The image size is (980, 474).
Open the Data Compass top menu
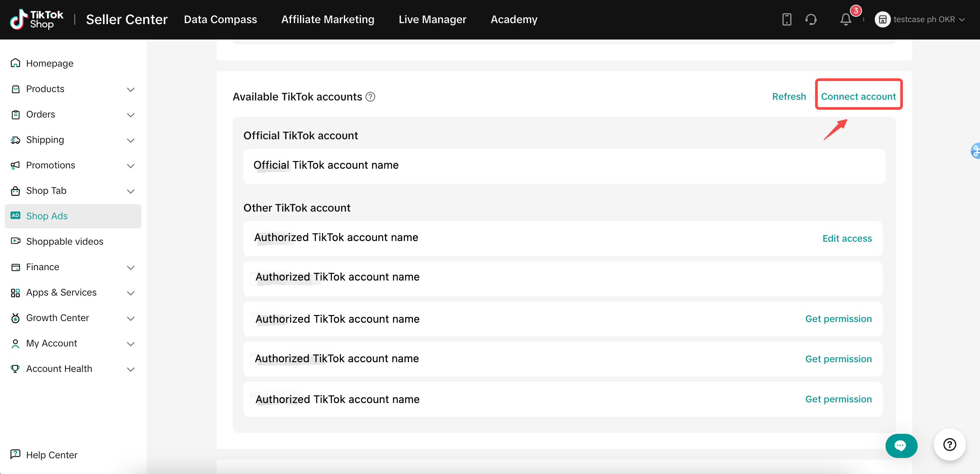pyautogui.click(x=220, y=19)
